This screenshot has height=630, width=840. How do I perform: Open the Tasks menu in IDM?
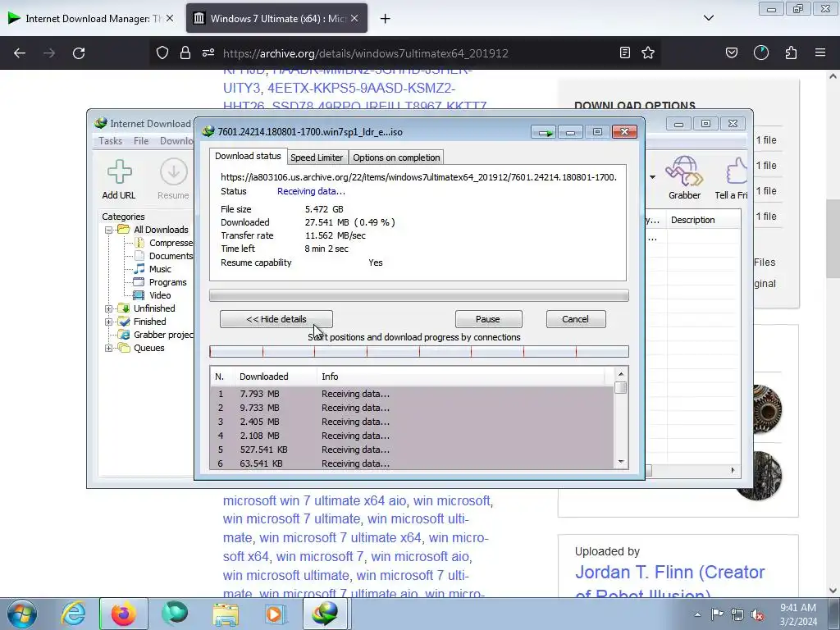(x=111, y=141)
